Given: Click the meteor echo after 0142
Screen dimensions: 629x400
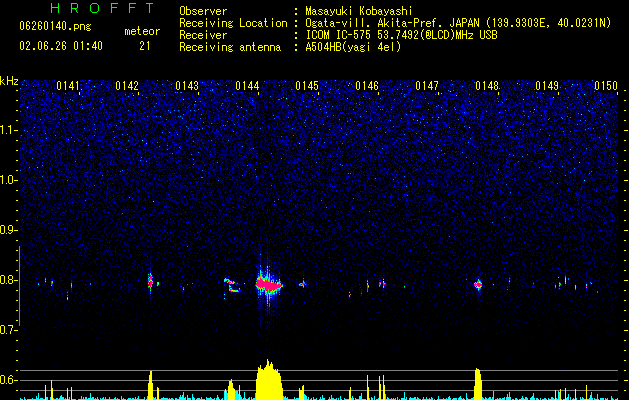Looking at the screenshot, I should pos(150,281).
